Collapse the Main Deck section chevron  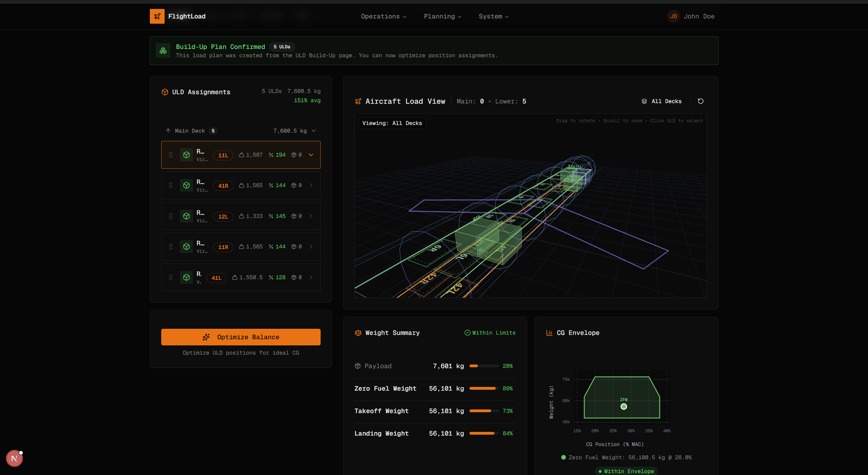[x=314, y=131]
